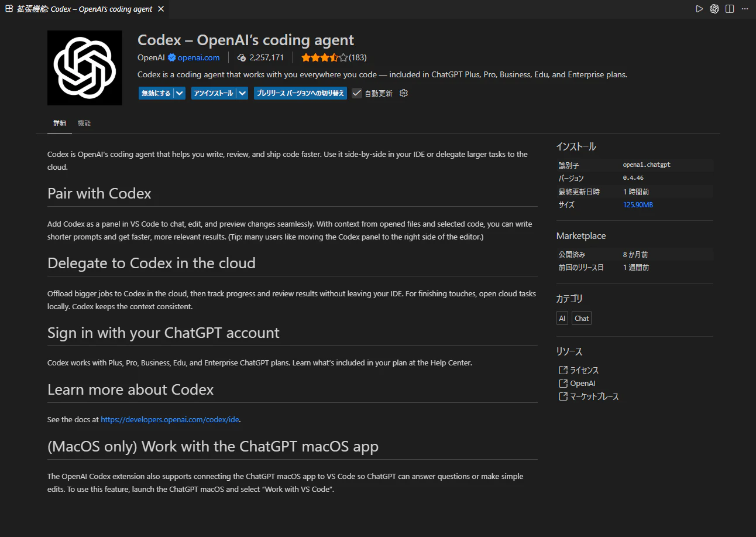756x537 pixels.
Task: Select the 拡張機能: Codex editor tab
Action: coord(85,9)
